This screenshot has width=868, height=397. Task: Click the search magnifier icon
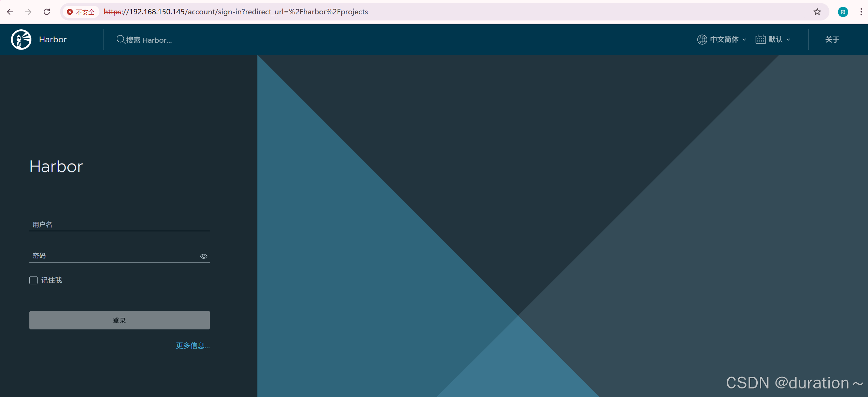120,40
